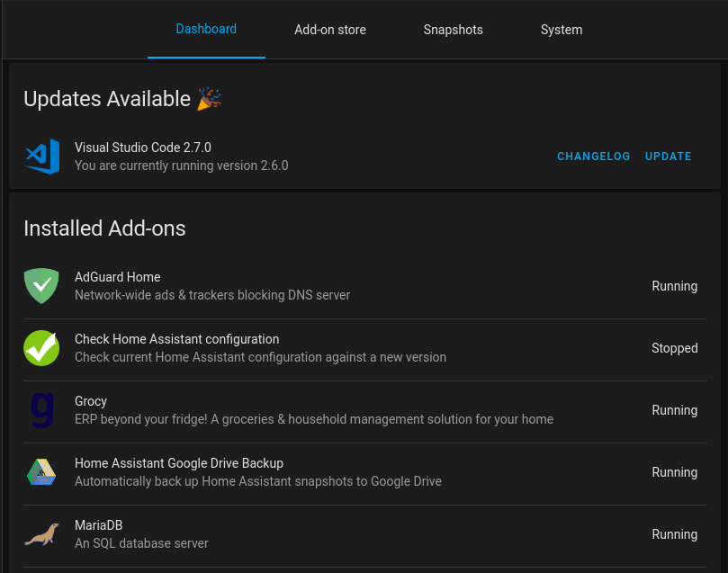
Task: Click the party popper emoji
Action: (209, 99)
